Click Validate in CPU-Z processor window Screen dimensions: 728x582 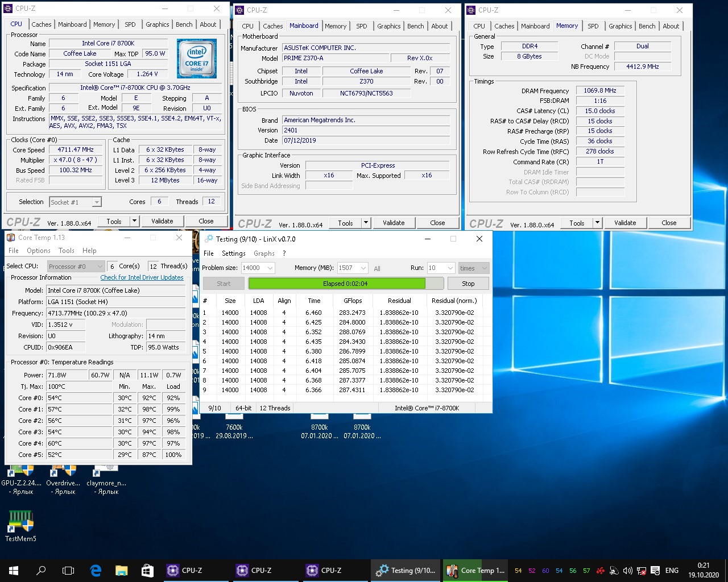coord(162,221)
